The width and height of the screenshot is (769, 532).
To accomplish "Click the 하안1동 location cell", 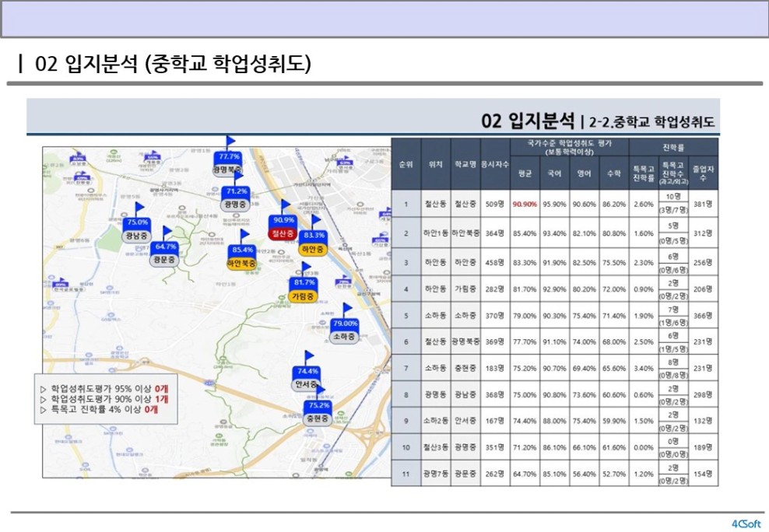I will (x=436, y=233).
